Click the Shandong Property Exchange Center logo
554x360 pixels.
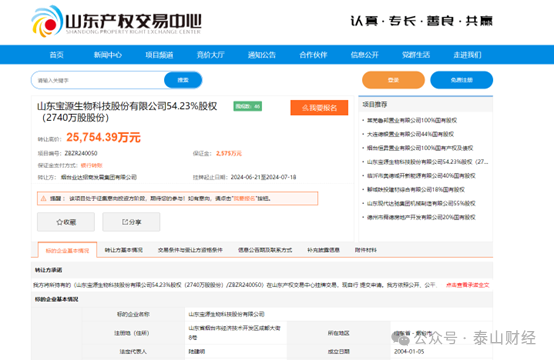[117, 21]
